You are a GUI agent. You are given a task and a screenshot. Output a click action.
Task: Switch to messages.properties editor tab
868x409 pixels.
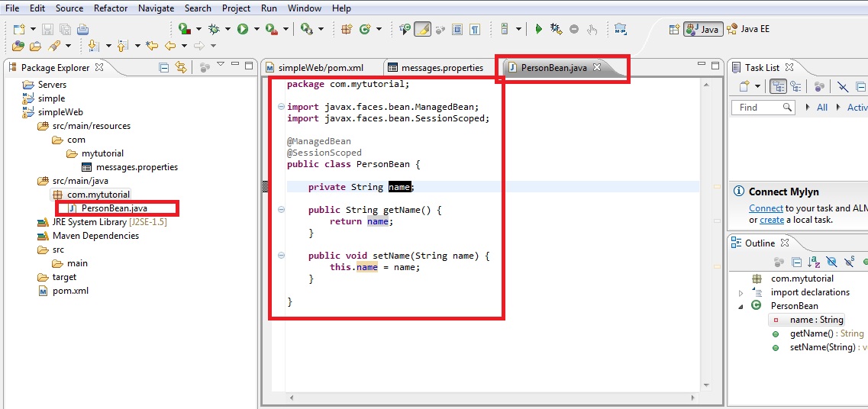(442, 68)
